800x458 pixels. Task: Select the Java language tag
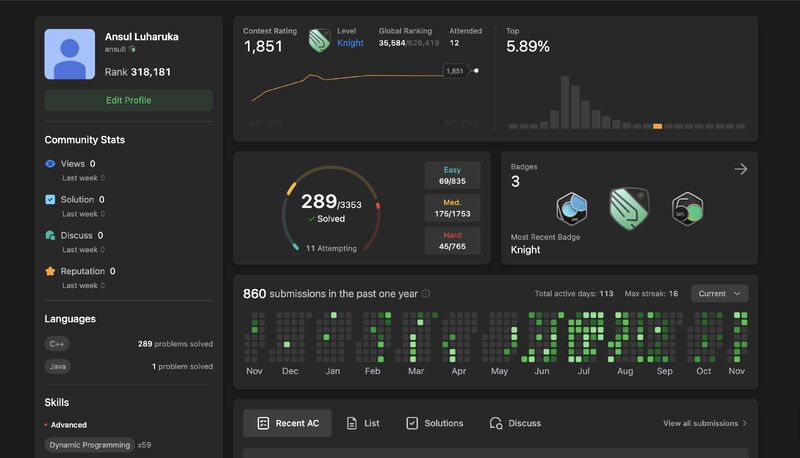pos(58,366)
